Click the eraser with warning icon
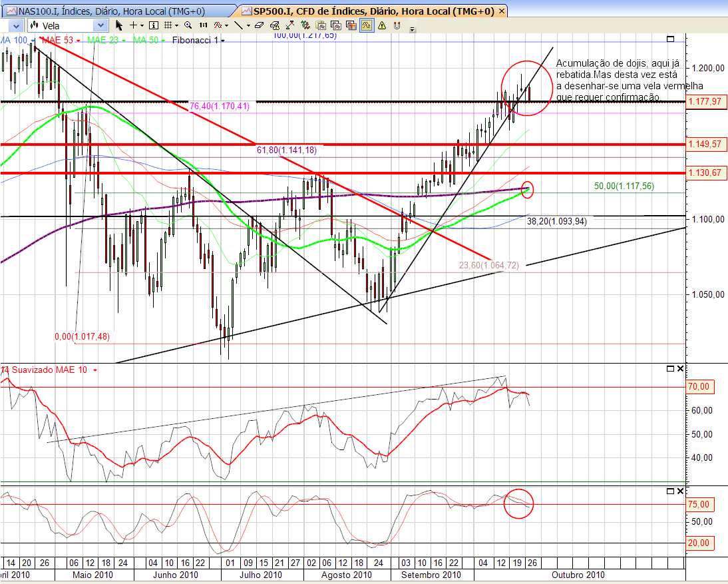The image size is (728, 584). [x=274, y=25]
